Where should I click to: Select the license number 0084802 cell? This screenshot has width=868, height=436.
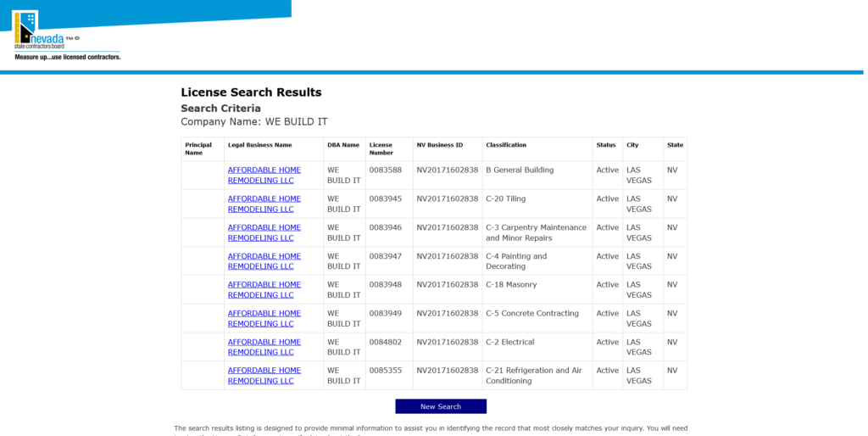tap(385, 342)
